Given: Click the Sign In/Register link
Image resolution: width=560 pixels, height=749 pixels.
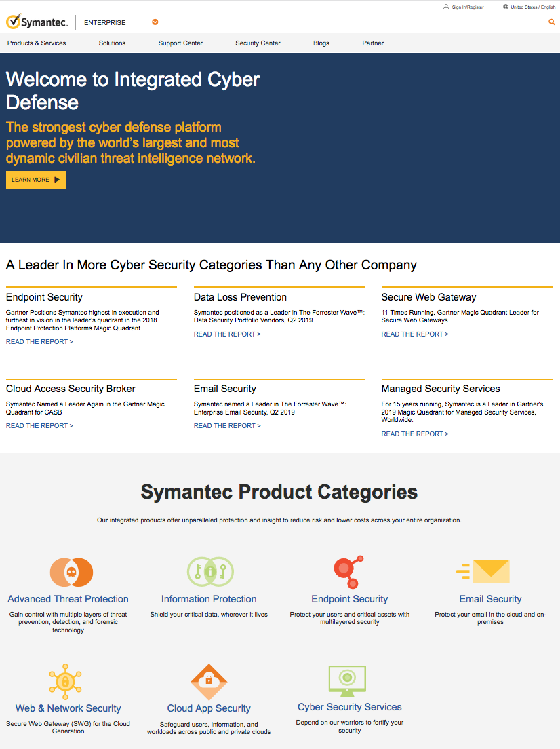Looking at the screenshot, I should click(468, 7).
